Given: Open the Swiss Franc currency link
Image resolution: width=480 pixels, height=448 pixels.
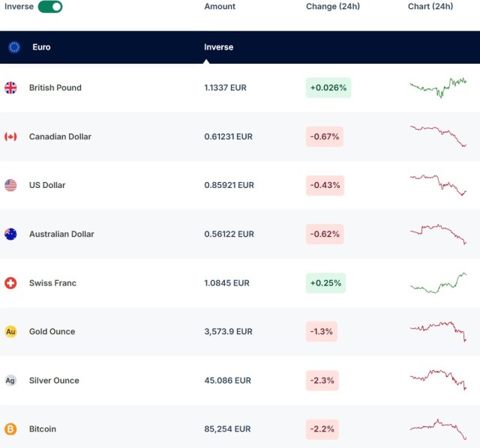Looking at the screenshot, I should tap(52, 283).
